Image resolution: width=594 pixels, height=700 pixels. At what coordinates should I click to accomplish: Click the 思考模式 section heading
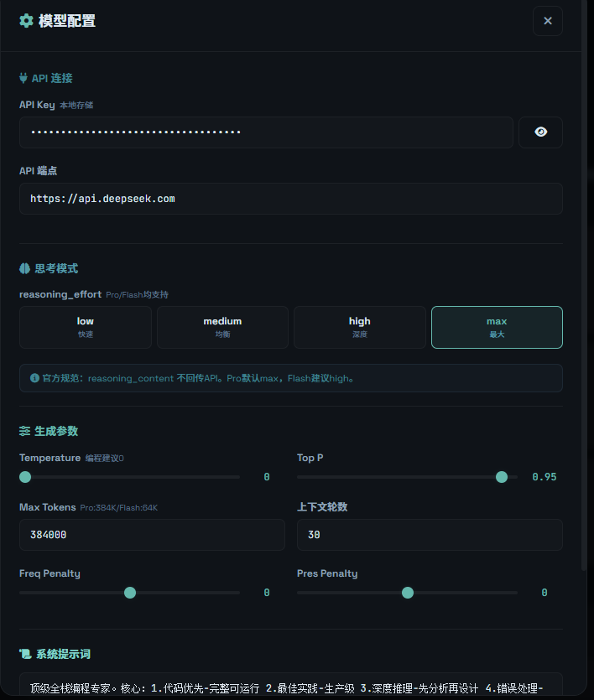point(56,268)
